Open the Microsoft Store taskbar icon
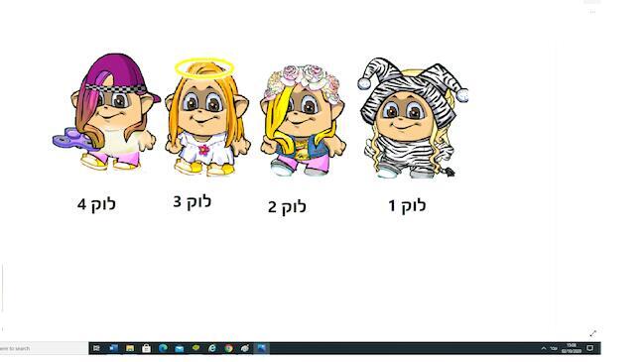This screenshot has height=362, width=644. tap(146, 348)
